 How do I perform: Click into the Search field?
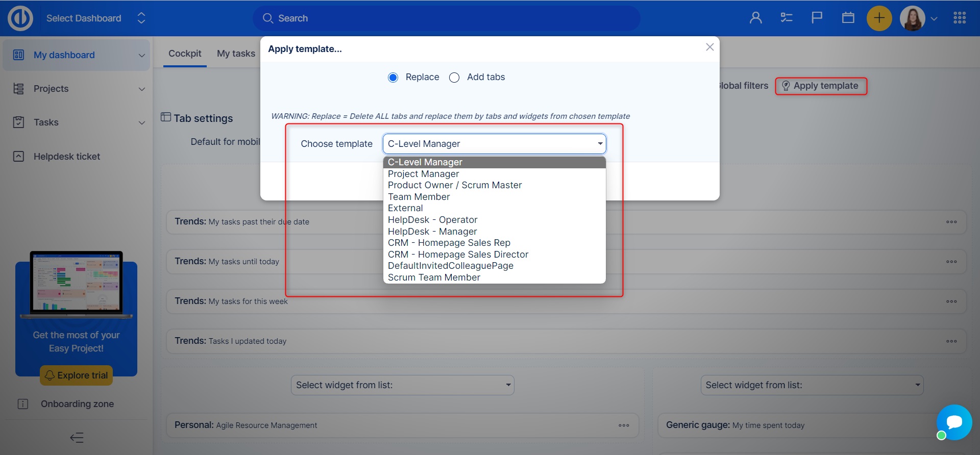click(x=447, y=18)
